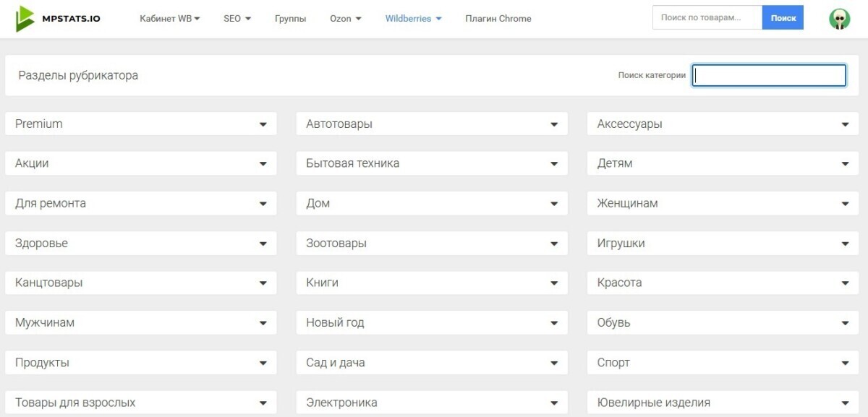Expand the Бытовая техника category
This screenshot has height=417, width=868.
[432, 163]
